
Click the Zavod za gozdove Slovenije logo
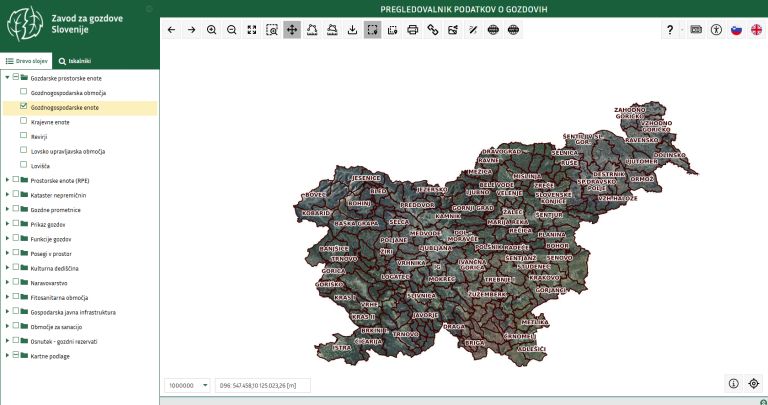pyautogui.click(x=25, y=24)
